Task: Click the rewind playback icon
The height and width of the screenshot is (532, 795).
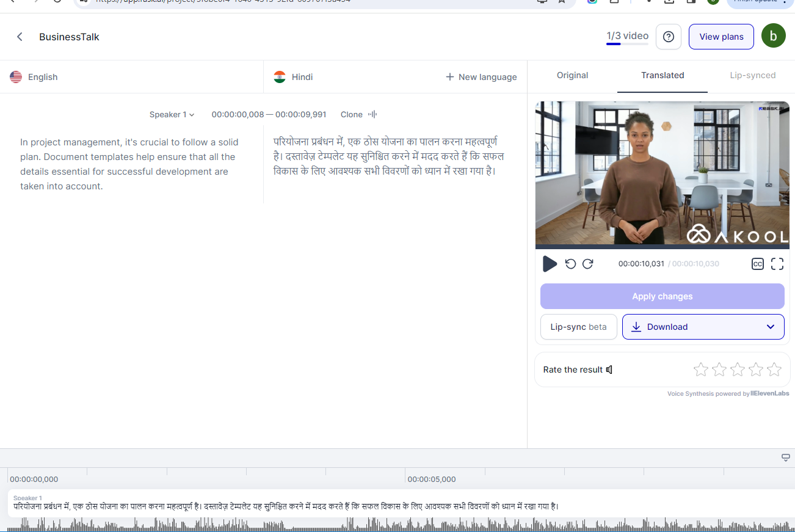Action: 570,264
